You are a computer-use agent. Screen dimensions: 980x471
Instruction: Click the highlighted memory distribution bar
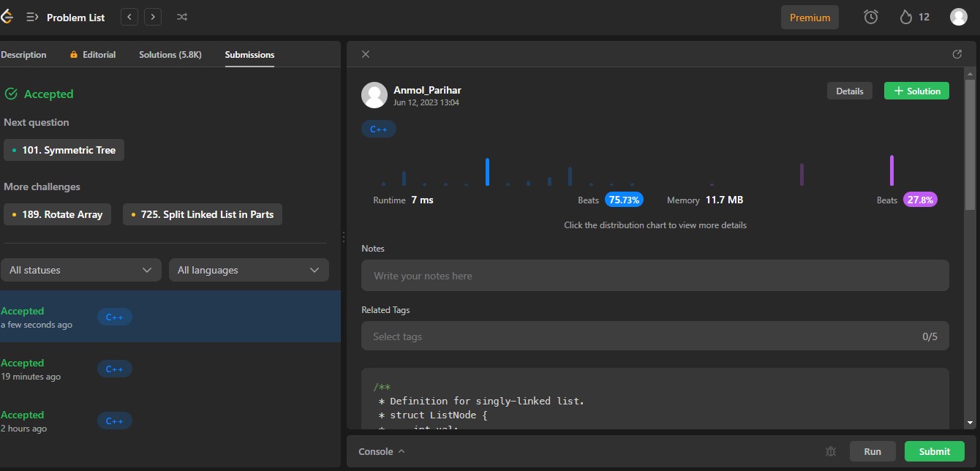point(892,170)
